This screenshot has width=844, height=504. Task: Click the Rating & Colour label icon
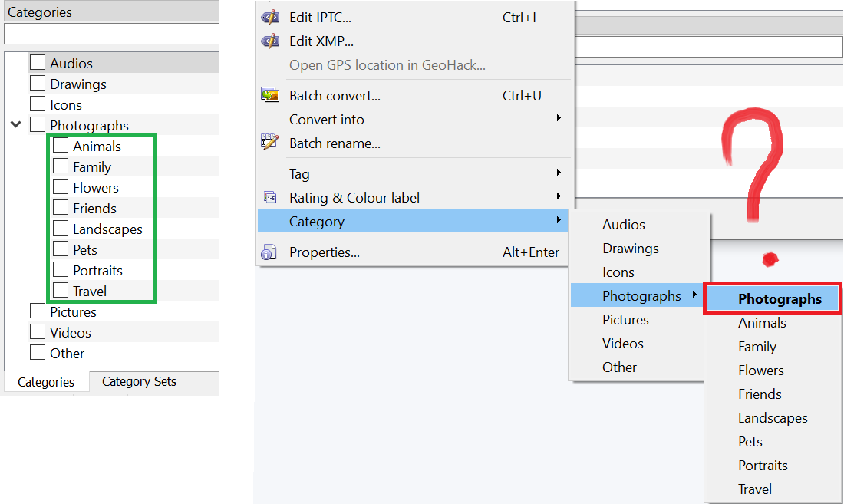270,198
